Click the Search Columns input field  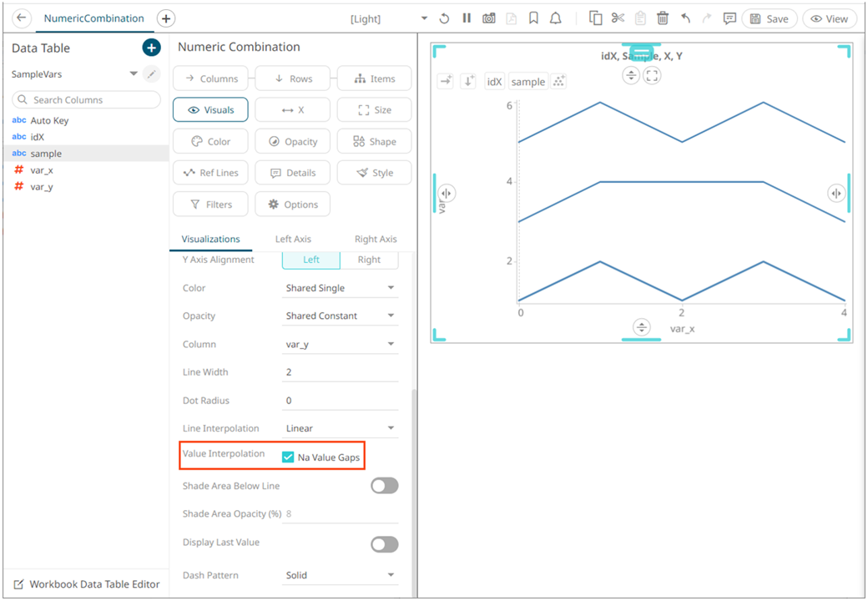(86, 99)
